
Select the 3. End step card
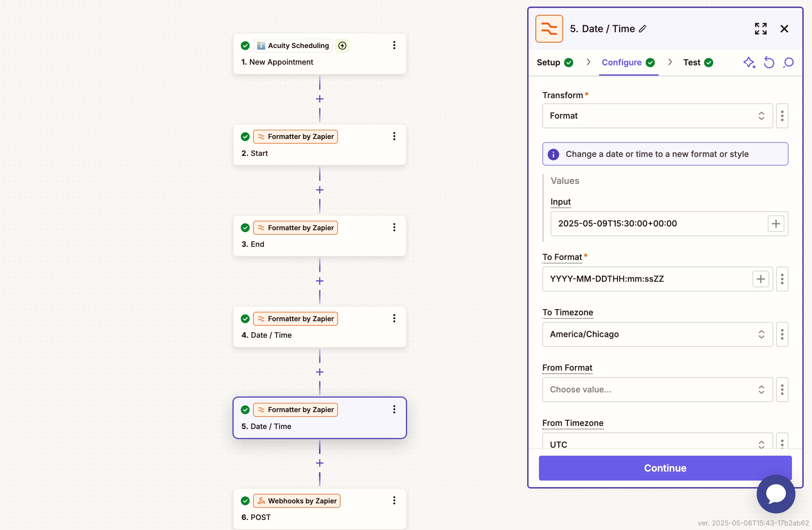click(320, 236)
